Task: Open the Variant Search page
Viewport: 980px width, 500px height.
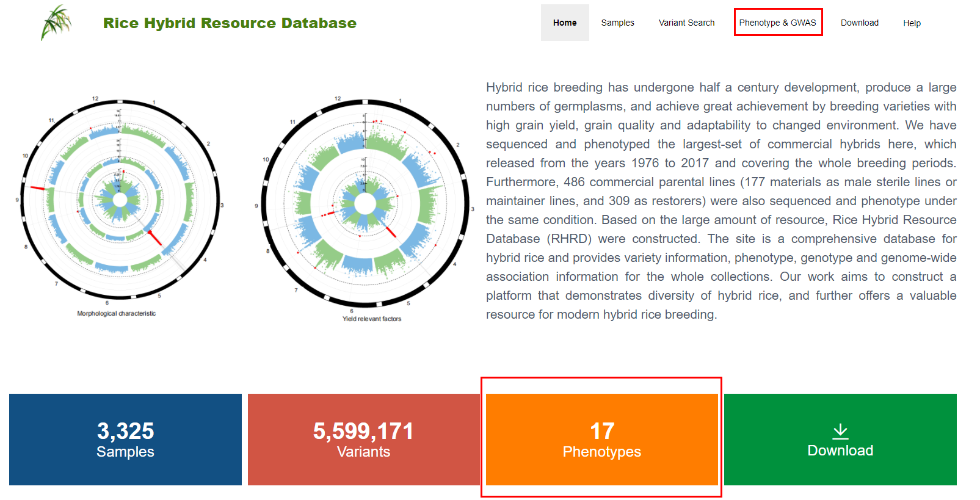Action: click(x=686, y=23)
